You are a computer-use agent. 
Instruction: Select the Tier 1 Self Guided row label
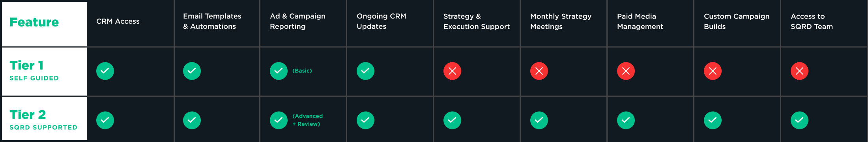click(x=44, y=71)
